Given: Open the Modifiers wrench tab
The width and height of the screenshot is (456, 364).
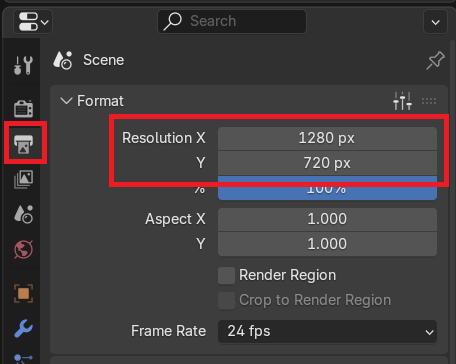Looking at the screenshot, I should point(23,329).
